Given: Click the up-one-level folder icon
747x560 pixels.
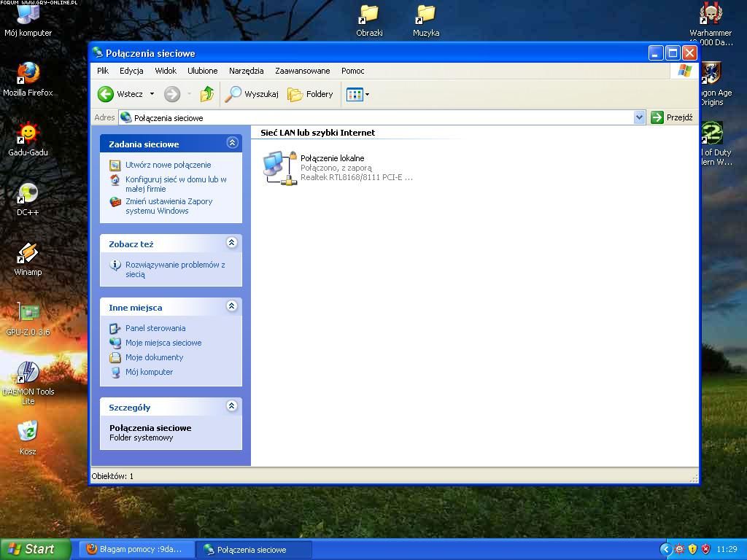Looking at the screenshot, I should click(207, 94).
